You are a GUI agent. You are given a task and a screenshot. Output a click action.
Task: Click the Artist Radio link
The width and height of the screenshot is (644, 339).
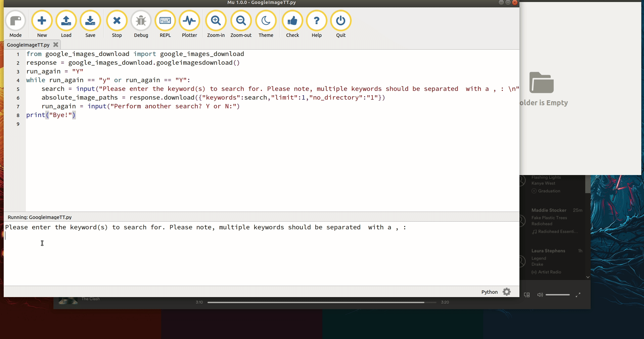coord(550,272)
